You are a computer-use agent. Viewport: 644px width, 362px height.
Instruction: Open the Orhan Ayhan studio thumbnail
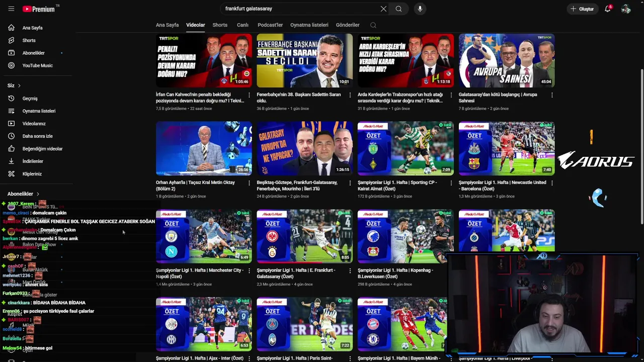tap(204, 148)
